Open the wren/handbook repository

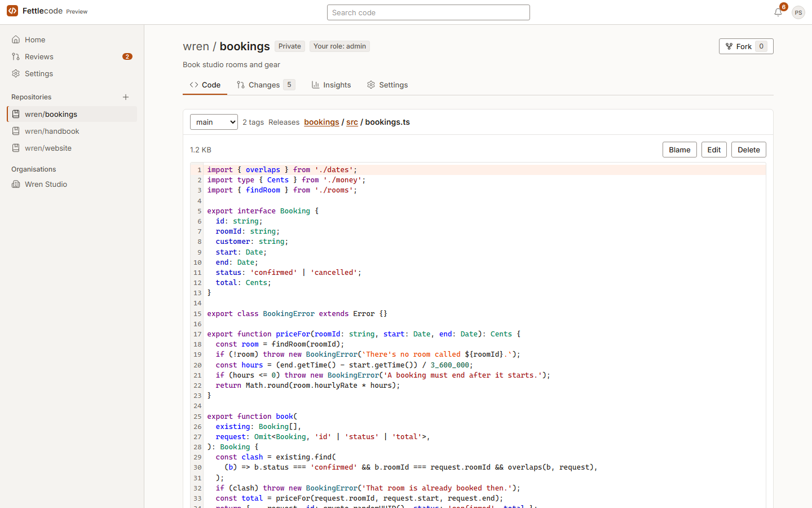tap(72, 131)
